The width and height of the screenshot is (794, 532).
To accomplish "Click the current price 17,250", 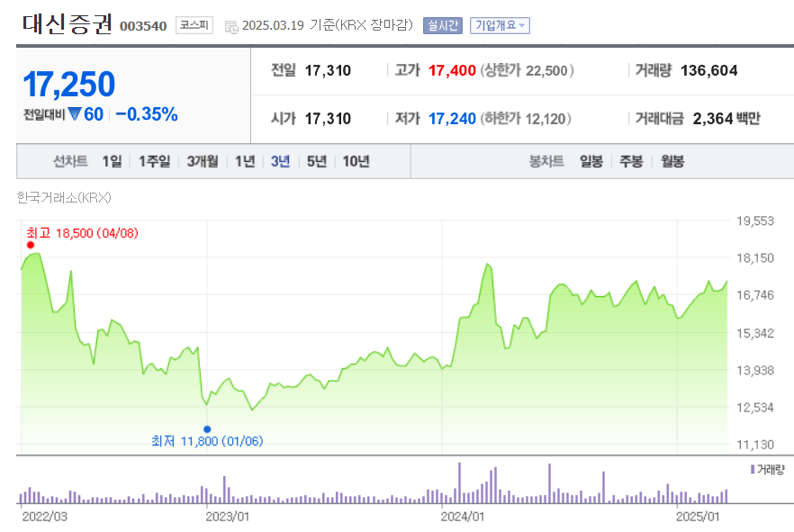I will [68, 84].
